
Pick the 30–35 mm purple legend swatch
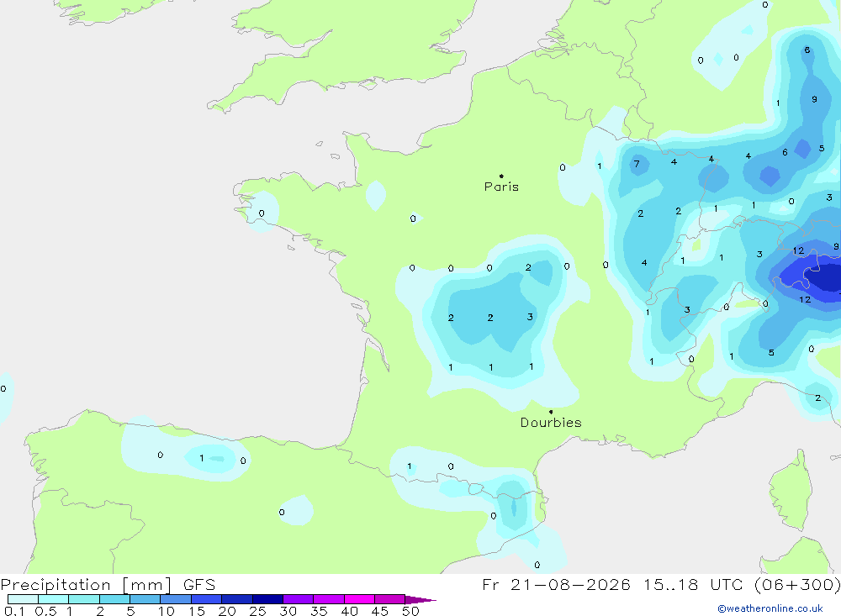click(x=298, y=599)
